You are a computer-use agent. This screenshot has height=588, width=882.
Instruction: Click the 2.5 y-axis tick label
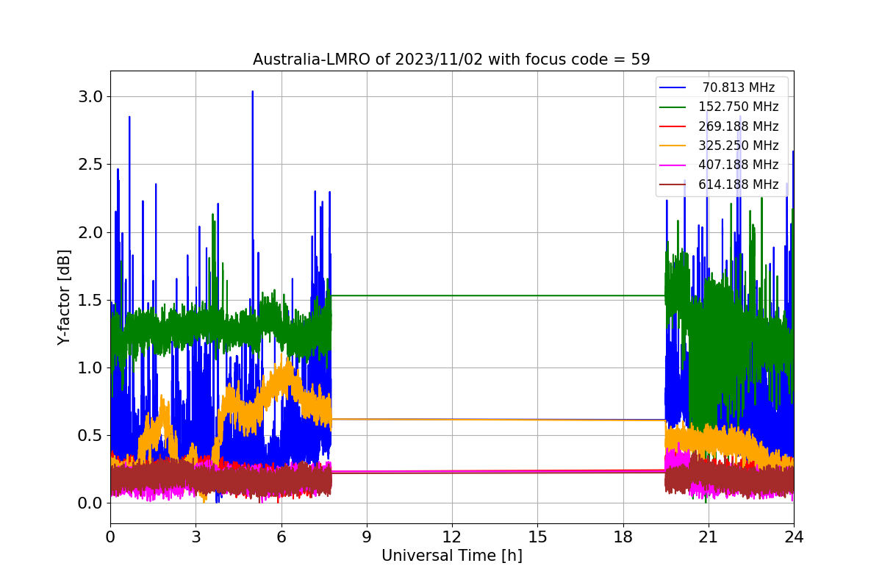coord(92,165)
